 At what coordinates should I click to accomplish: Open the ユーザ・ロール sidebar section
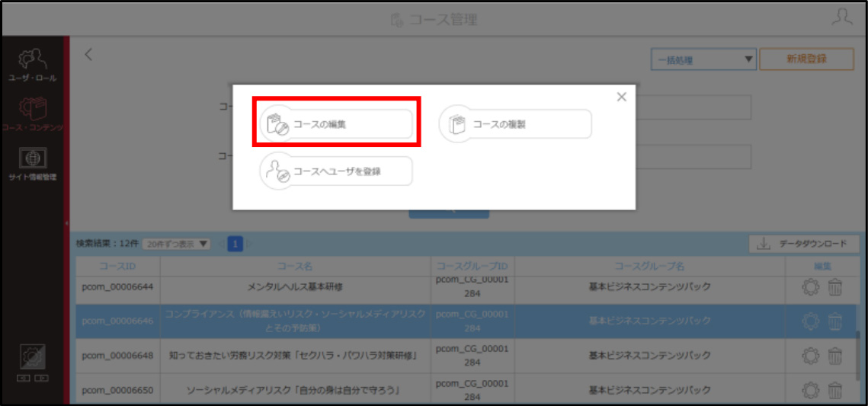click(x=32, y=66)
